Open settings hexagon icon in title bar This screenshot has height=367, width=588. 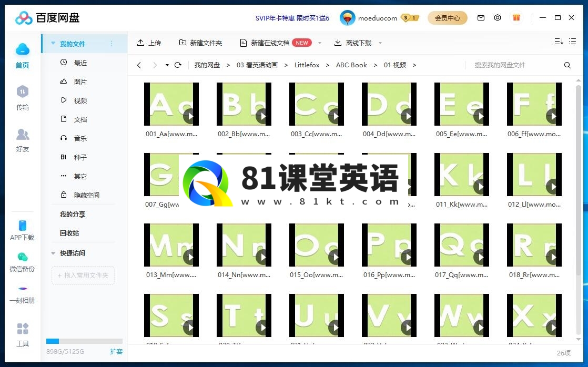(x=497, y=18)
